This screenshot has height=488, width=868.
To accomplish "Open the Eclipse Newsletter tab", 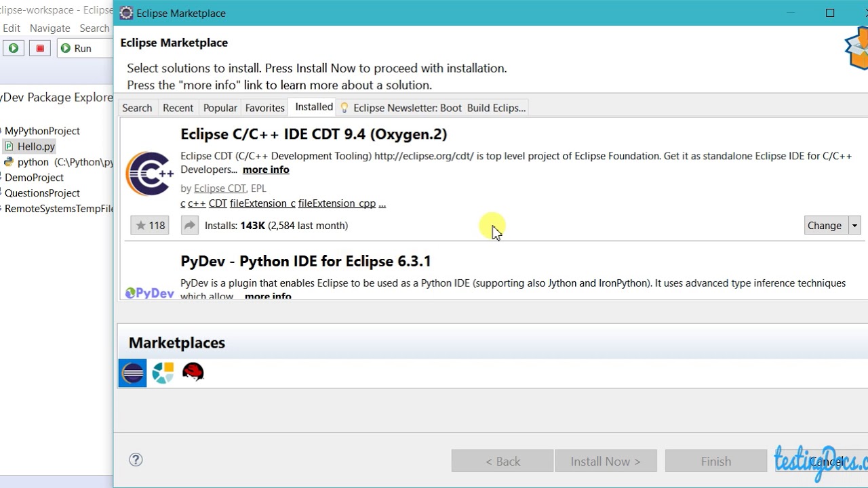I will pyautogui.click(x=433, y=108).
